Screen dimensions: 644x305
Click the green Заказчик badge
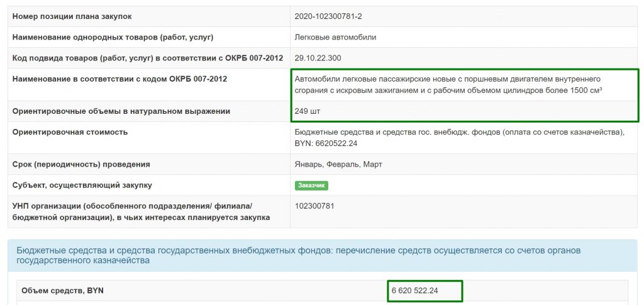pos(311,186)
